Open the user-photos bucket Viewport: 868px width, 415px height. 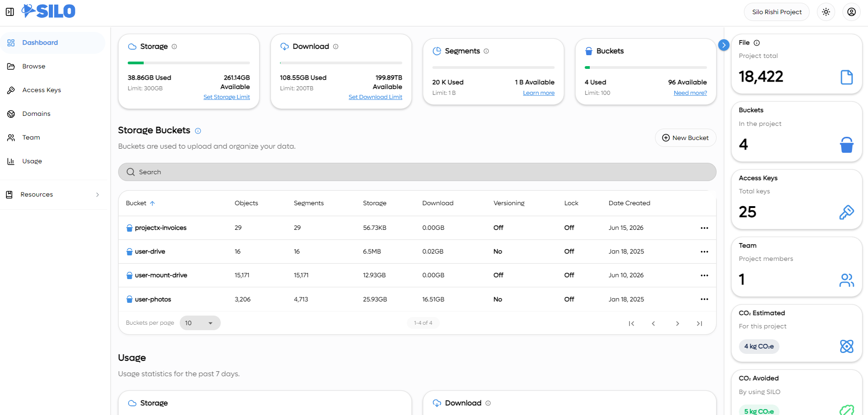153,300
